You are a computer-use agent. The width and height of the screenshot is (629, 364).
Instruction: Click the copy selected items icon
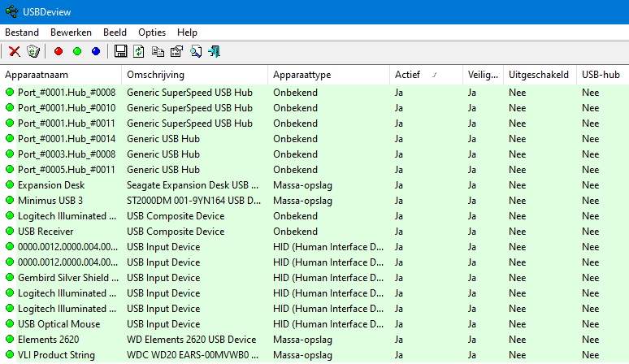pos(158,52)
